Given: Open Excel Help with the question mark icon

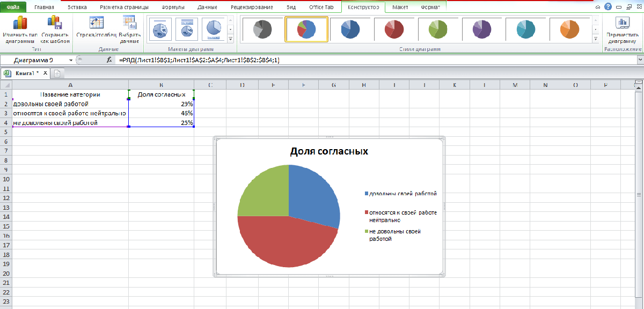Looking at the screenshot, I should (x=607, y=6).
